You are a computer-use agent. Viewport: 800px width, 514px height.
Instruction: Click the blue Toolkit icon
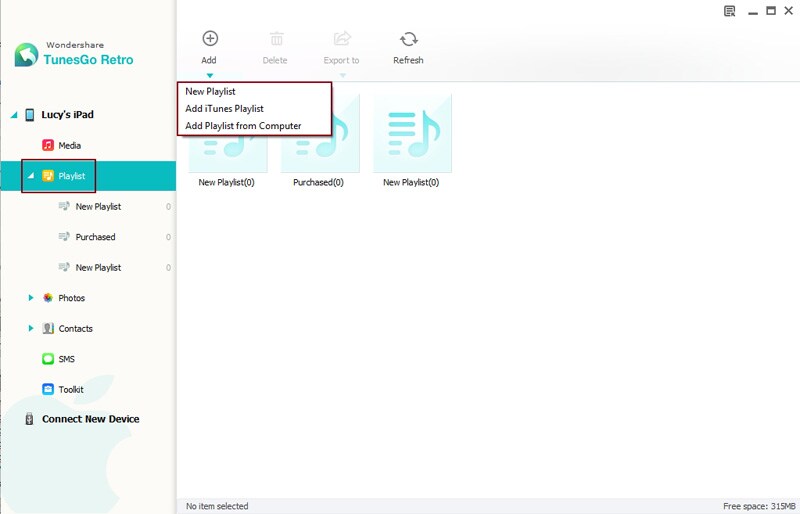click(x=48, y=389)
